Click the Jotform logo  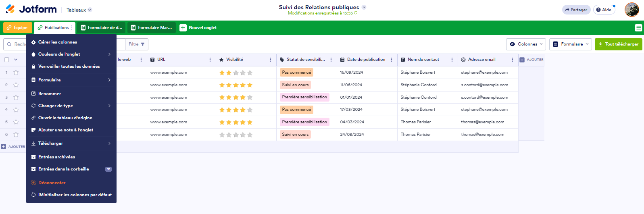[x=31, y=9]
